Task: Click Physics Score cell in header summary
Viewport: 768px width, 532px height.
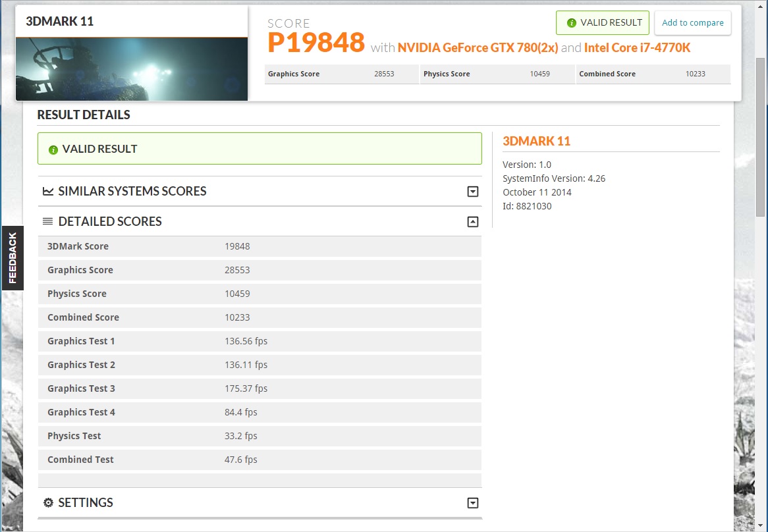Action: coord(497,74)
